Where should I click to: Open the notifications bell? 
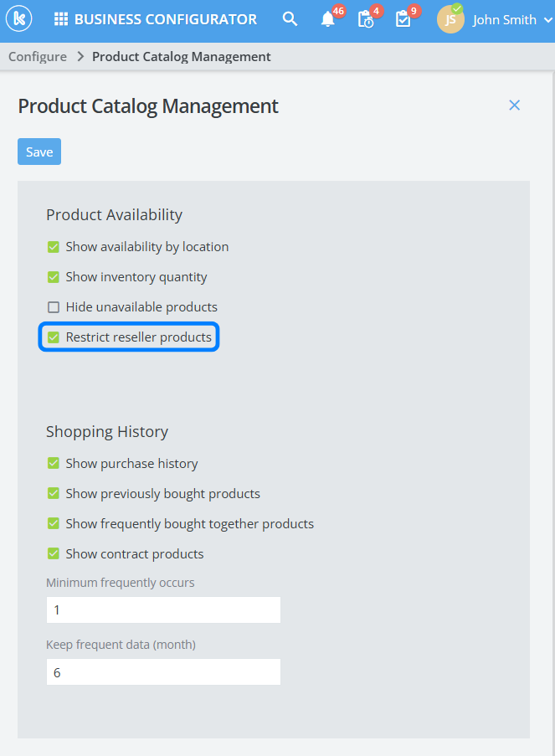point(328,20)
